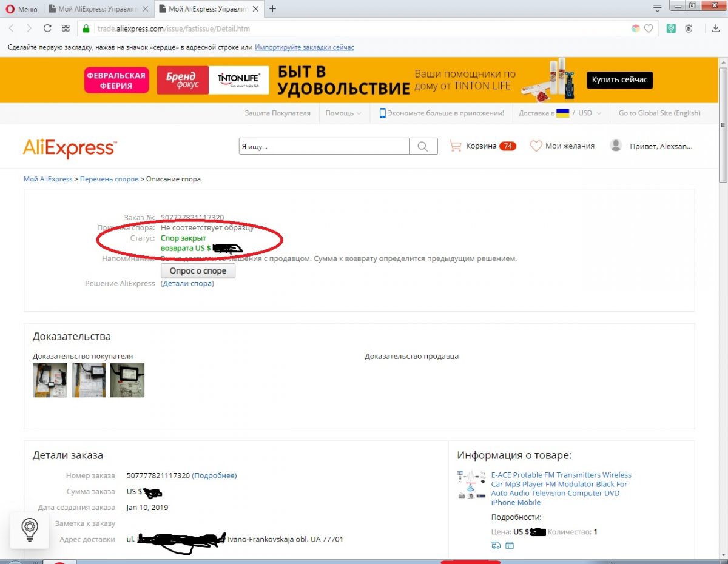
Task: Open the shield extension icon in the toolbar
Action: tap(689, 29)
